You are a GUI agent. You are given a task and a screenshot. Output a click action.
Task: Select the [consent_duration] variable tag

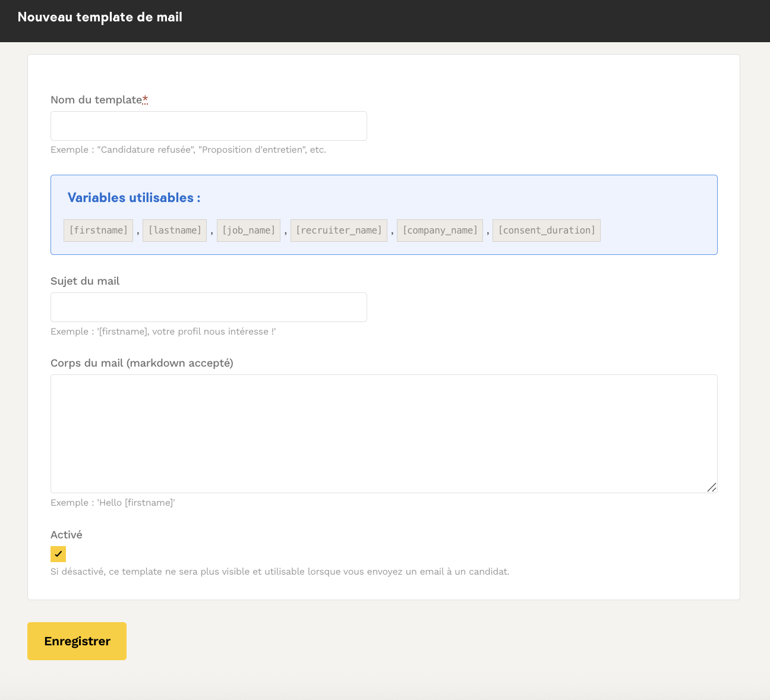coord(546,231)
